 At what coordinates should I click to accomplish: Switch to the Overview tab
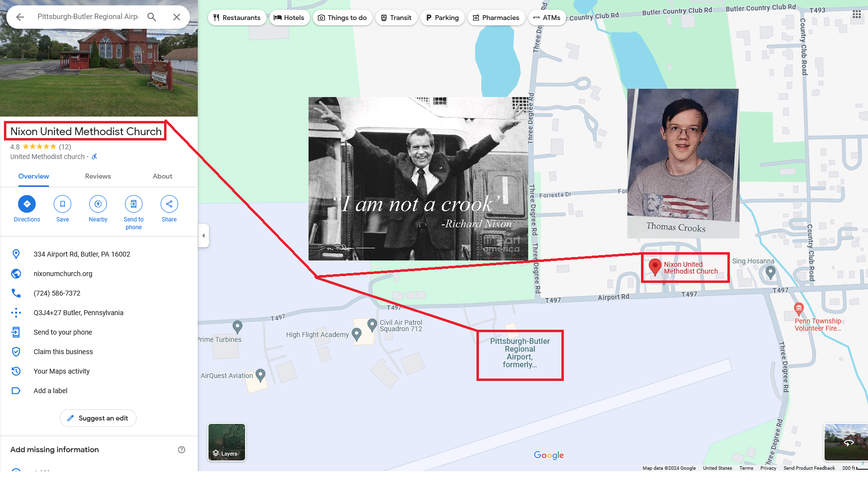(x=34, y=177)
